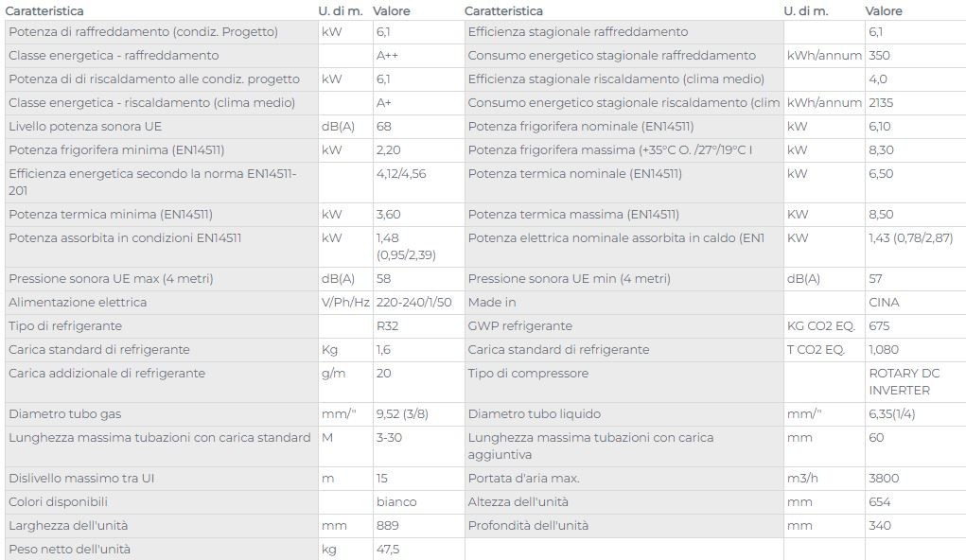This screenshot has width=966, height=560.
Task: Select the right Valore column header
Action: [x=884, y=10]
